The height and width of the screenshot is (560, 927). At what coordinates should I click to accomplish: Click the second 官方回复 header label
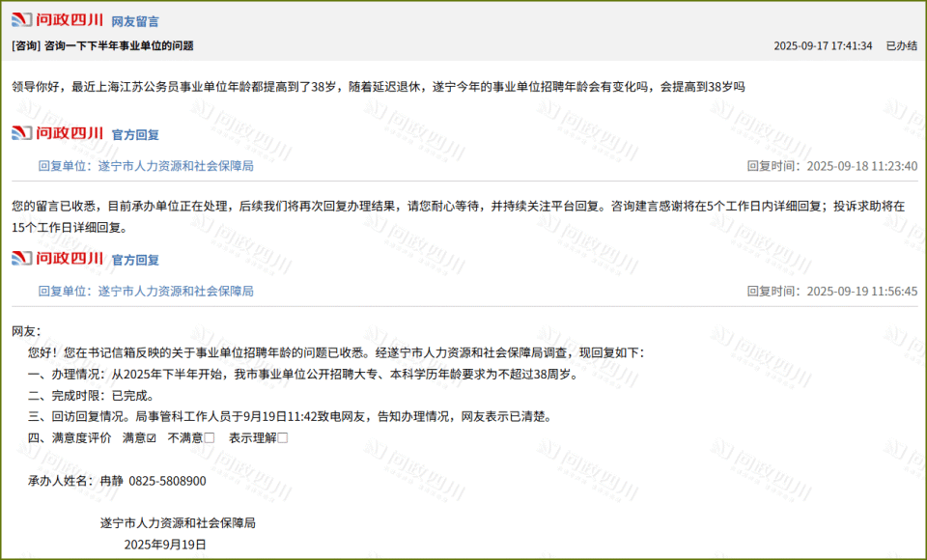click(135, 259)
